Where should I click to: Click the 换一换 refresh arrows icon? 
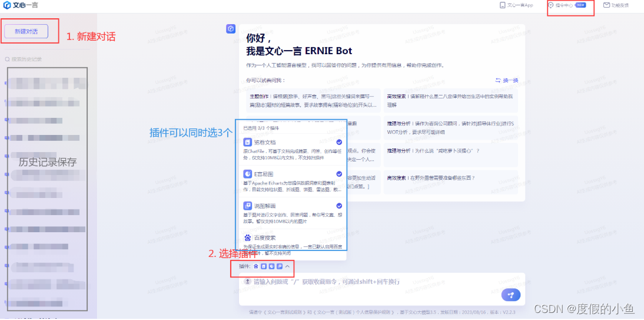pyautogui.click(x=498, y=80)
